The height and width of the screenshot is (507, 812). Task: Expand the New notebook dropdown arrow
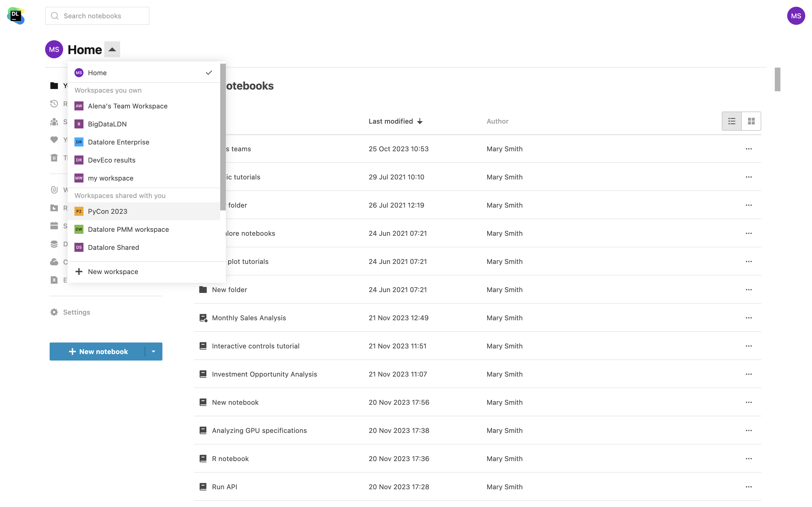click(153, 352)
